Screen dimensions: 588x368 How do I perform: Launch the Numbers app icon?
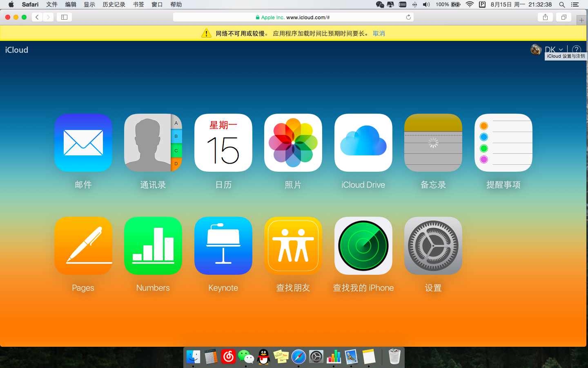tap(153, 246)
